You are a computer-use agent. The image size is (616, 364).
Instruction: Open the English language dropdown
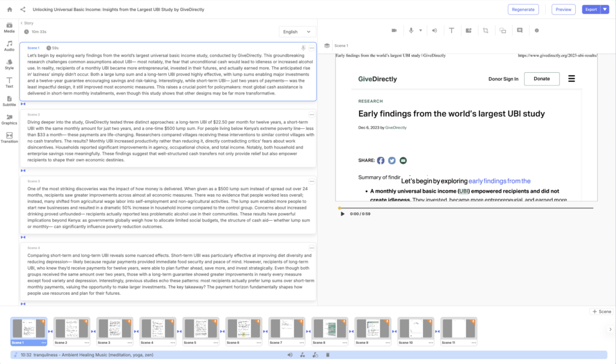[297, 32]
